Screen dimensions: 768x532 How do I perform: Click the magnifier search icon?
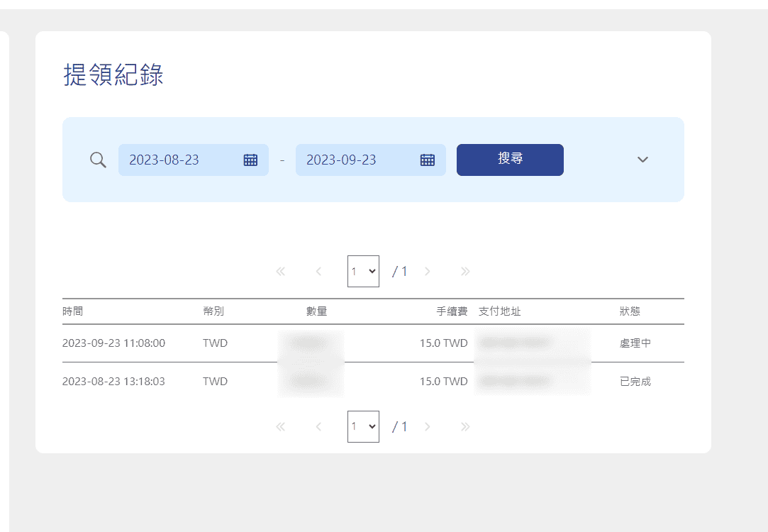98,160
